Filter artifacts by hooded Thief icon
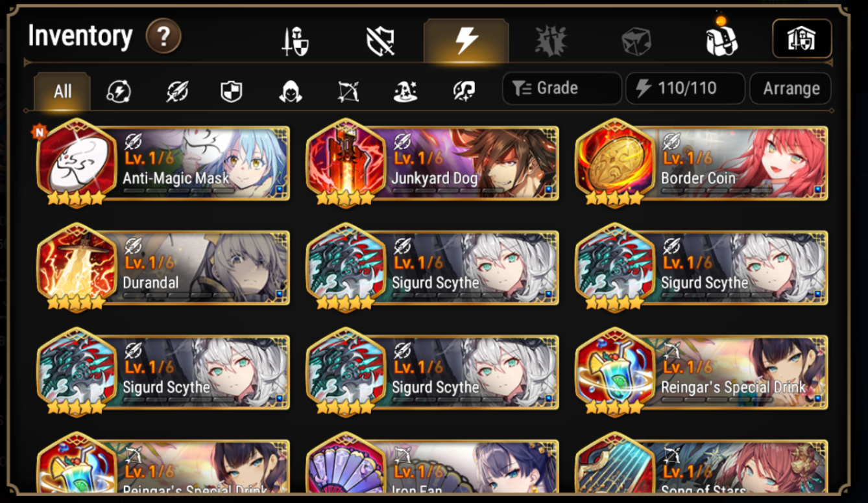This screenshot has height=503, width=868. (x=290, y=91)
